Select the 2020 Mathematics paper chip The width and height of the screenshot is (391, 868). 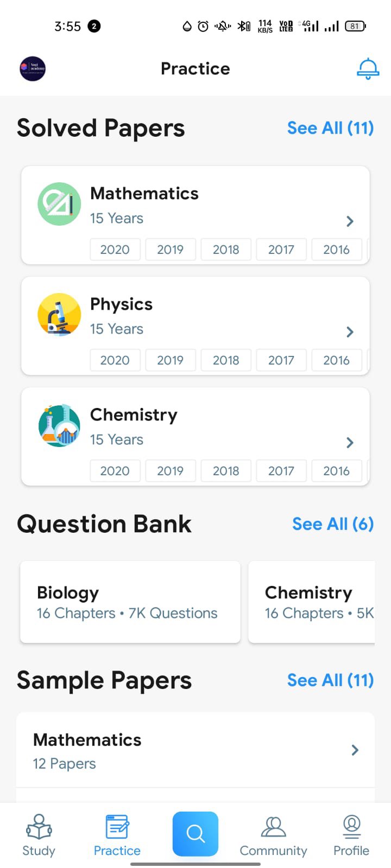115,250
